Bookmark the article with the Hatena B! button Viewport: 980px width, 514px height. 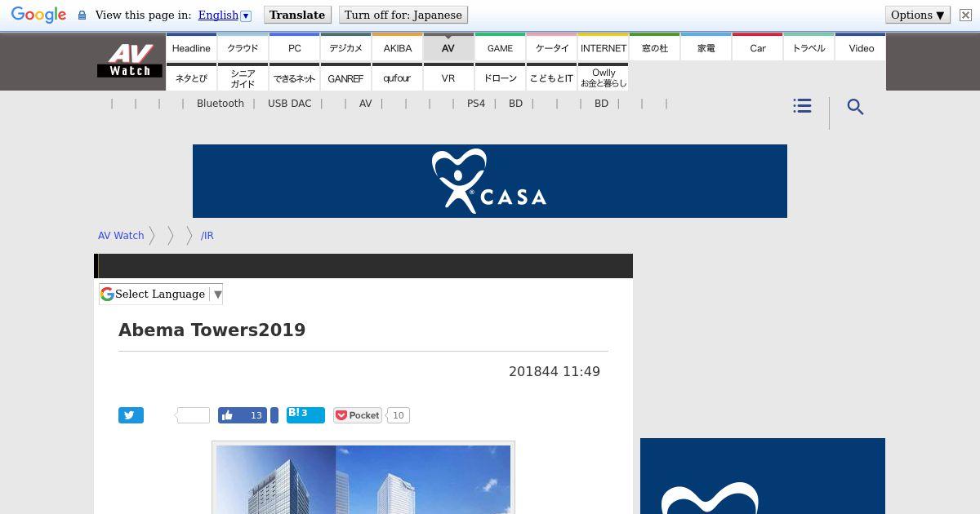[305, 415]
